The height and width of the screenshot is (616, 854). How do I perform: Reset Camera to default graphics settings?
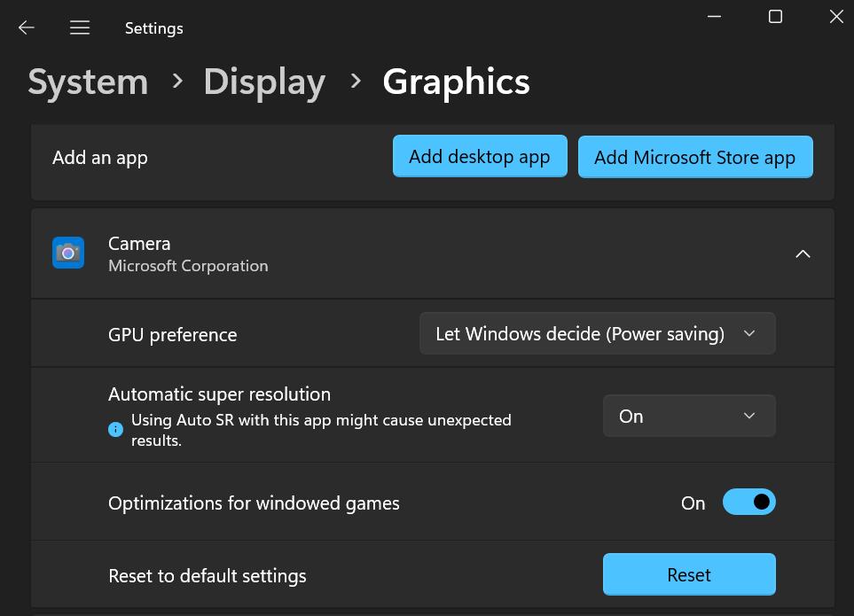point(689,574)
